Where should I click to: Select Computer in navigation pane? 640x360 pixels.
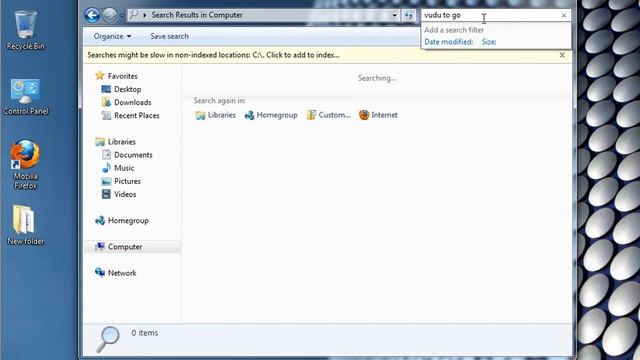(x=125, y=247)
